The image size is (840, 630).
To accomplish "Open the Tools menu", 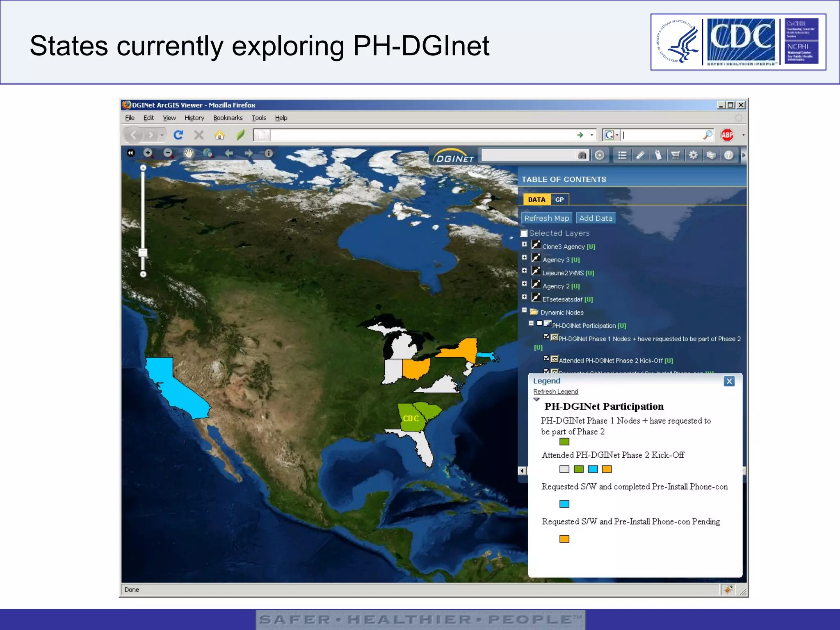I will (x=259, y=118).
